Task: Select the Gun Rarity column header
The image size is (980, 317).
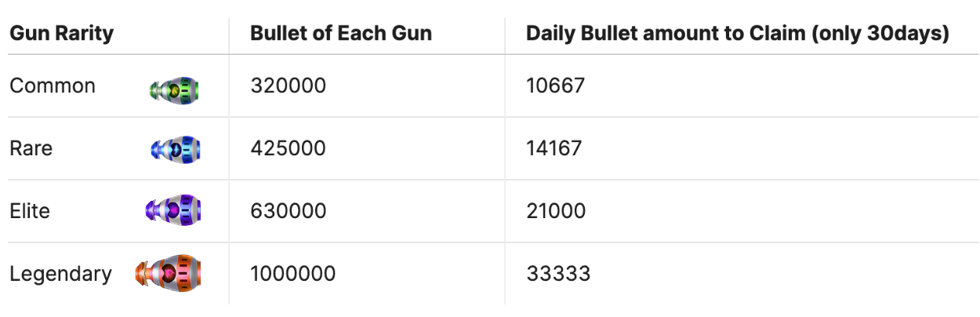Action: 61,34
